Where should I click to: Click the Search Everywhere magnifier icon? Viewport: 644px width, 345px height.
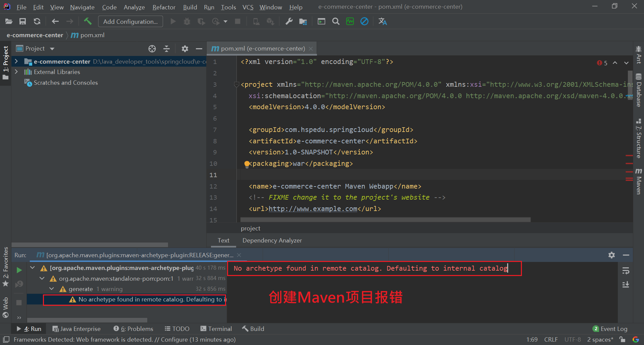pyautogui.click(x=335, y=21)
